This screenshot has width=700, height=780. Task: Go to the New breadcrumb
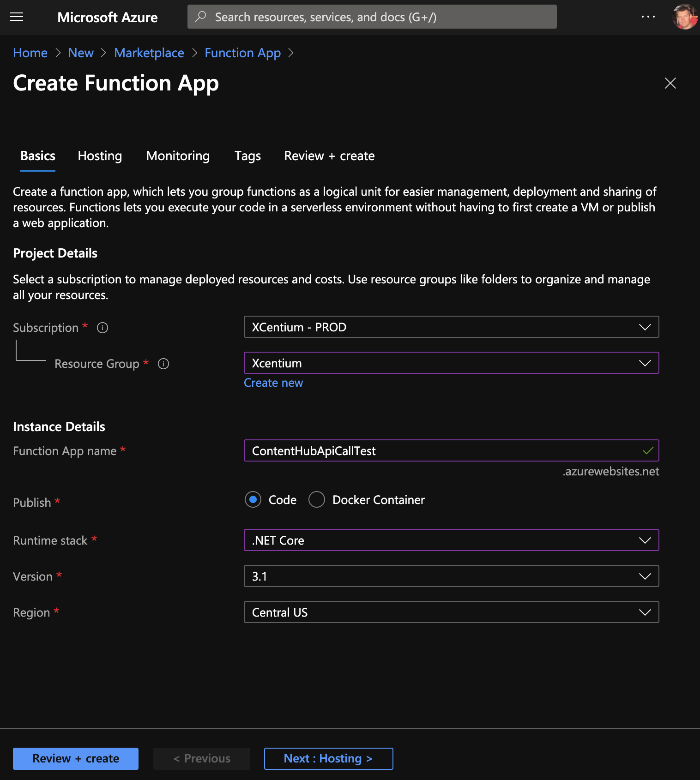pos(81,53)
